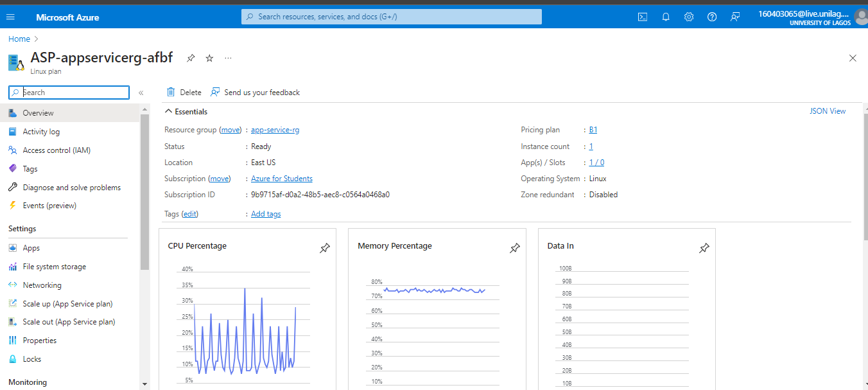
Task: Click the Activity log icon
Action: 12,132
